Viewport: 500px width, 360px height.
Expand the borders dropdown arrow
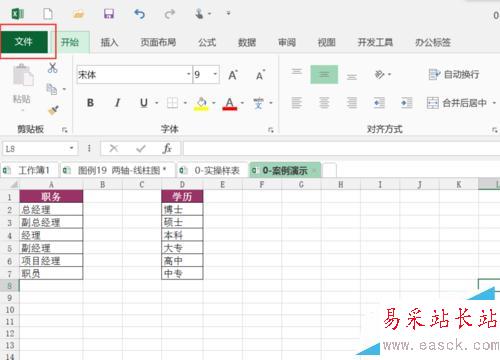coord(185,103)
